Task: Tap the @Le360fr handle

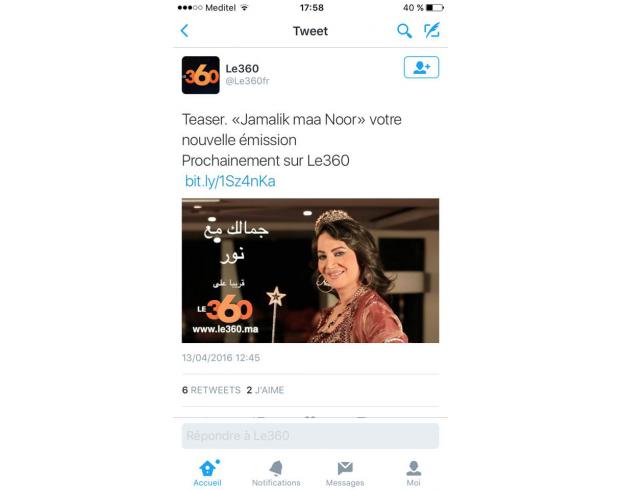Action: [247, 81]
